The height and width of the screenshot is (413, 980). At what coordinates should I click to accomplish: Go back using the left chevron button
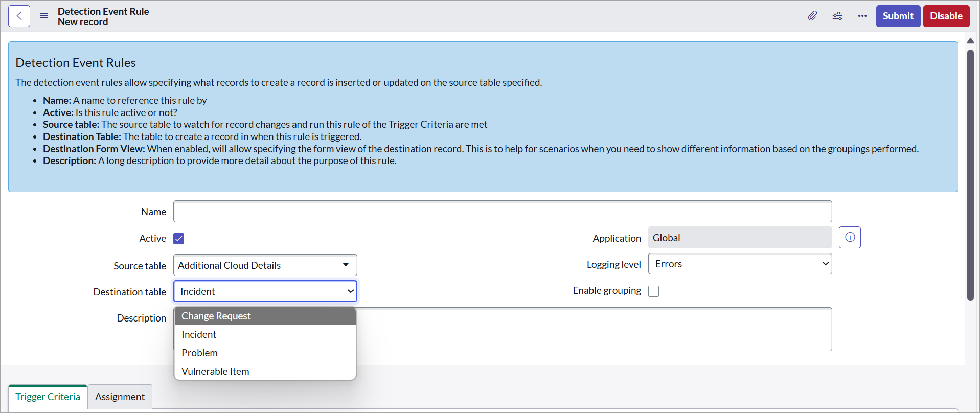click(x=19, y=16)
